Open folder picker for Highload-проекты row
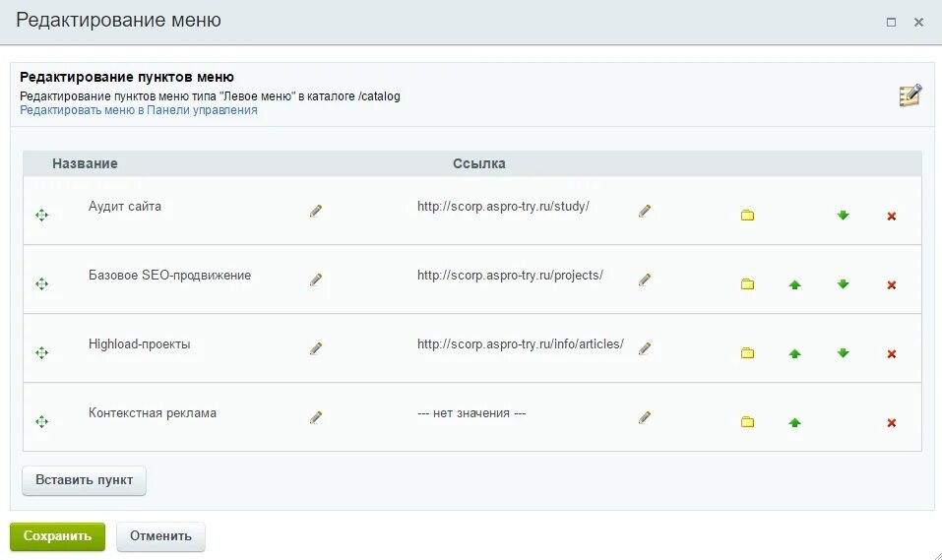The image size is (942, 560). click(x=747, y=353)
